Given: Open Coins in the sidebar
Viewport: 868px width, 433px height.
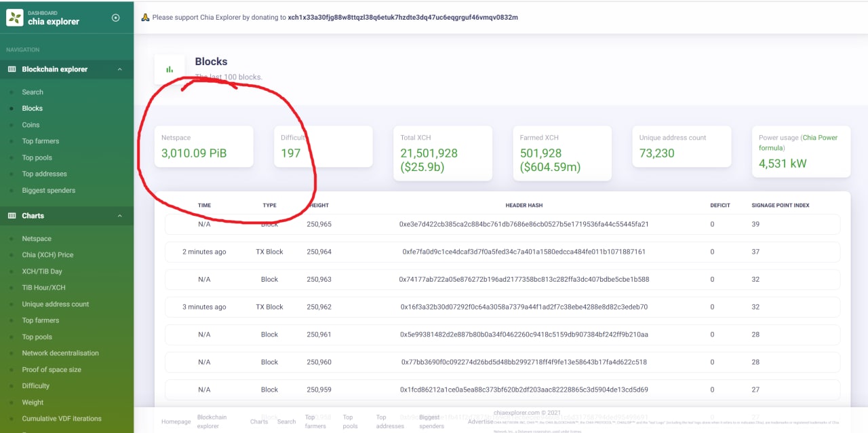Looking at the screenshot, I should point(31,125).
